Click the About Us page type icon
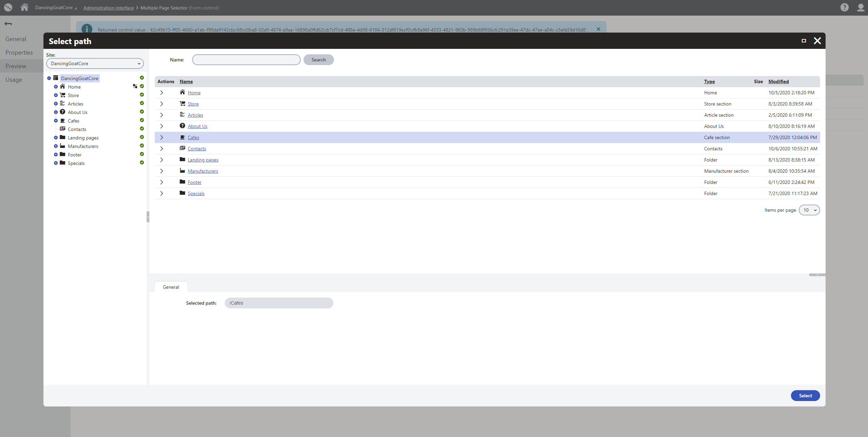 point(182,126)
